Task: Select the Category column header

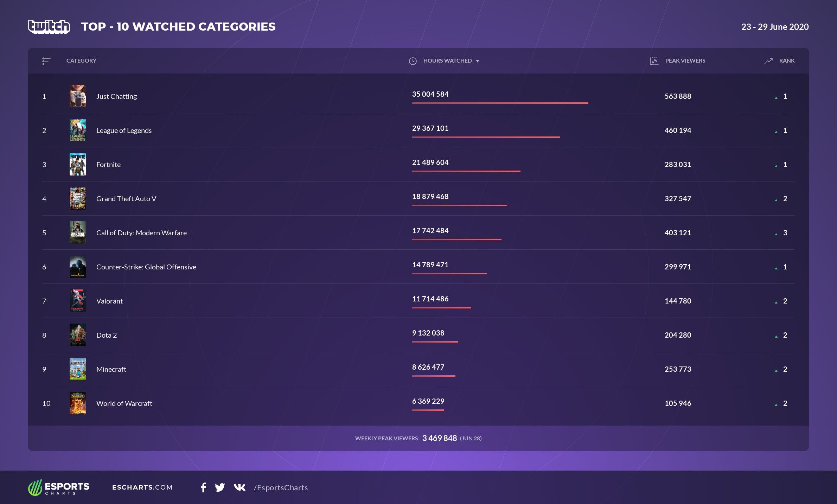Action: click(x=81, y=61)
